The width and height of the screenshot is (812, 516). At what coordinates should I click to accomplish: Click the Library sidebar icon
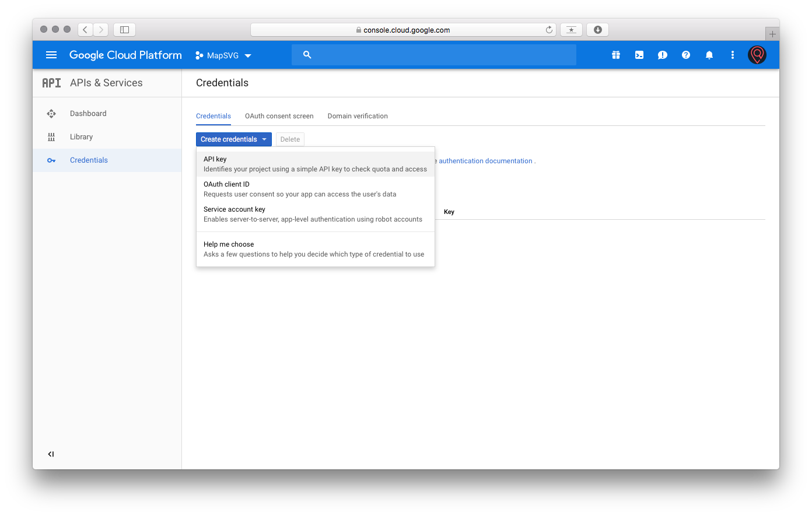(x=51, y=137)
